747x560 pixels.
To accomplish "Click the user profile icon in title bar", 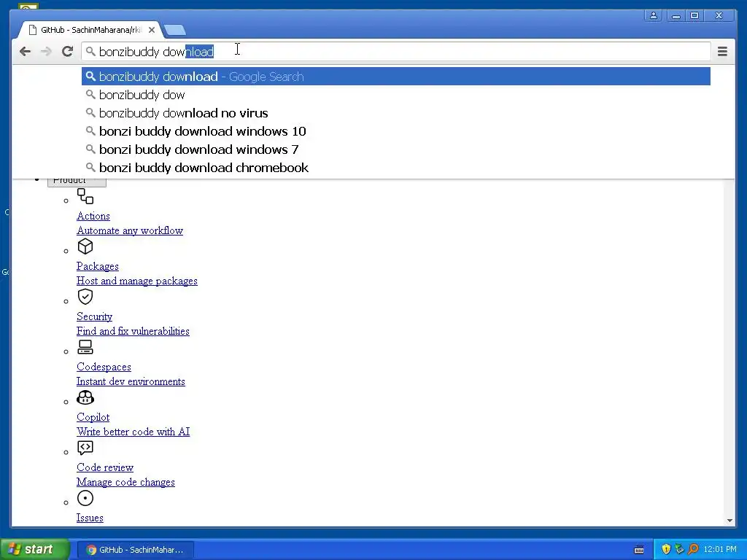I will click(x=653, y=16).
